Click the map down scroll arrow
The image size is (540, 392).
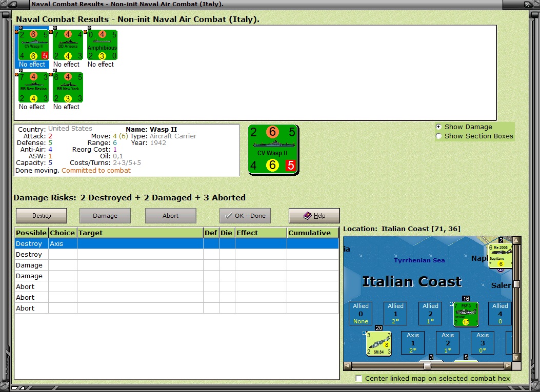click(516, 358)
